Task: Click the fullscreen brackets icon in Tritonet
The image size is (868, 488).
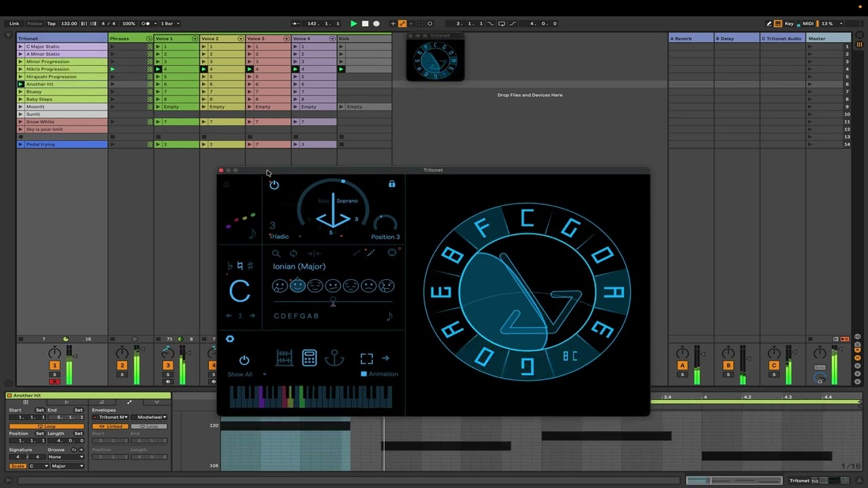Action: pos(367,359)
